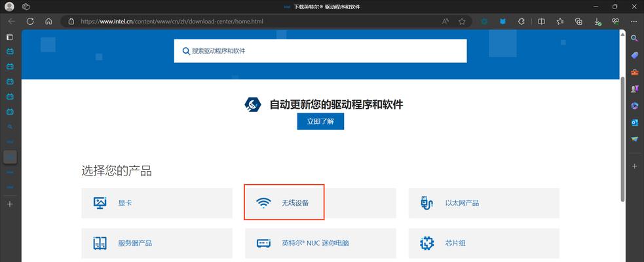Viewport: 644px width, 262px height.
Task: Click the monitor icon on the 显卡 card
Action: 100,203
